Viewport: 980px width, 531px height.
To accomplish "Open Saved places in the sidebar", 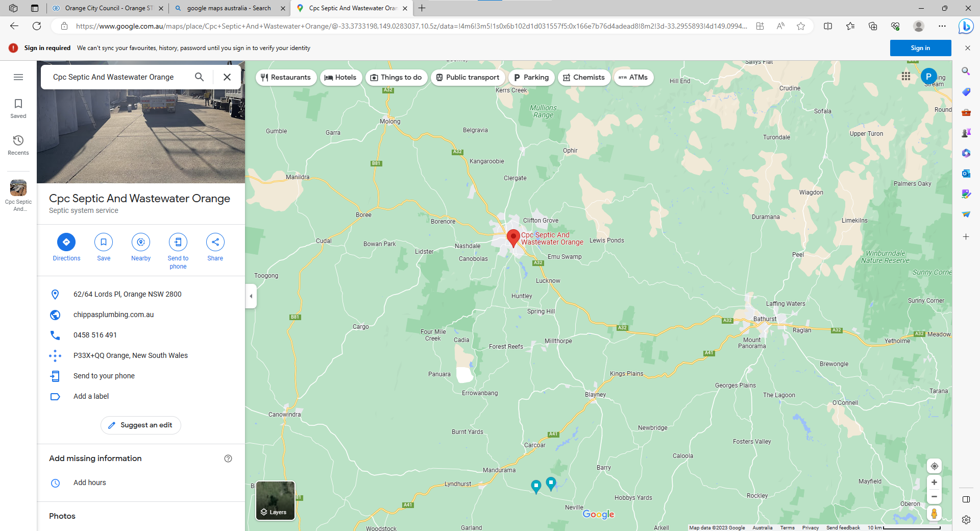I will click(18, 109).
